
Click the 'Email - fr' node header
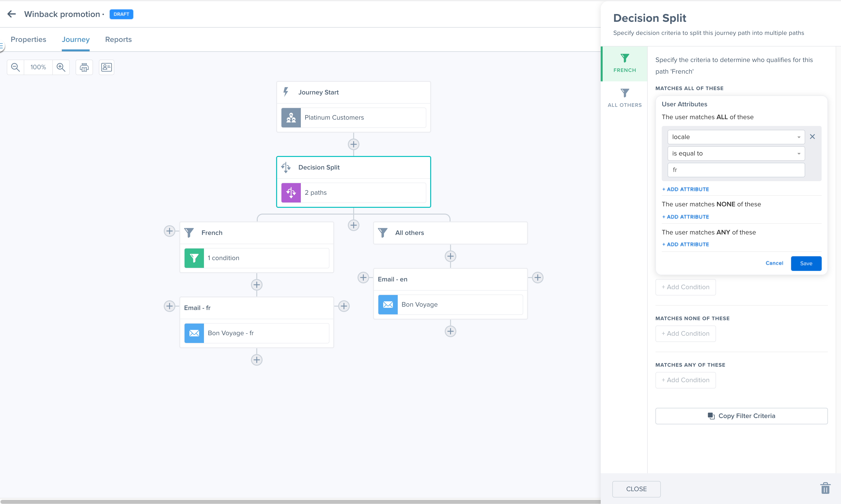coord(257,308)
